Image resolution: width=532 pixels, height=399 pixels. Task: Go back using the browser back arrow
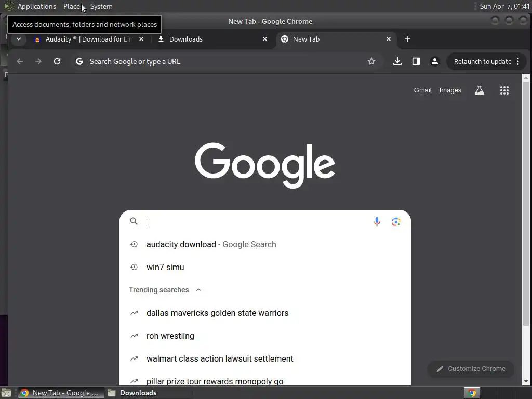click(x=20, y=61)
